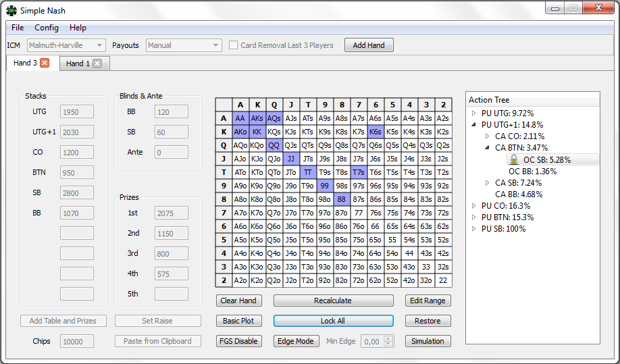The height and width of the screenshot is (364, 620).
Task: Select the OC SB: 5.28% tree row
Action: click(x=552, y=159)
